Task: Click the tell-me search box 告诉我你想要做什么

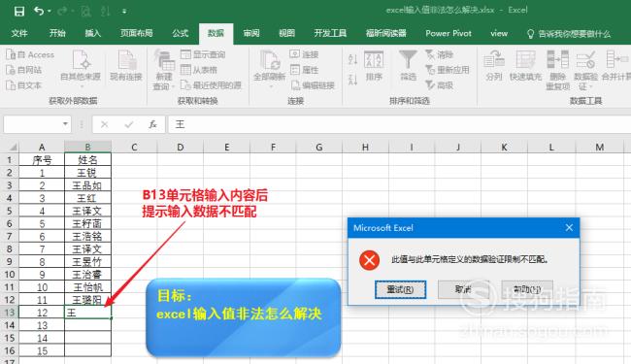Action: 569,34
